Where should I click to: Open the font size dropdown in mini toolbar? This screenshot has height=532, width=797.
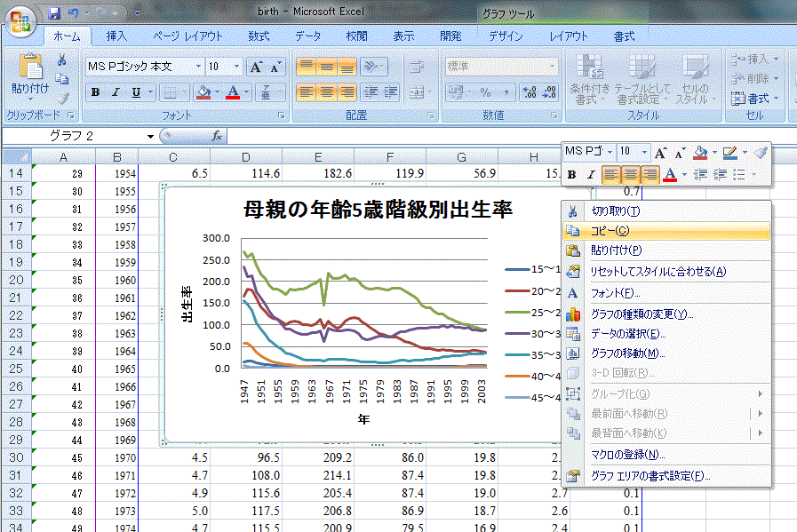point(645,153)
